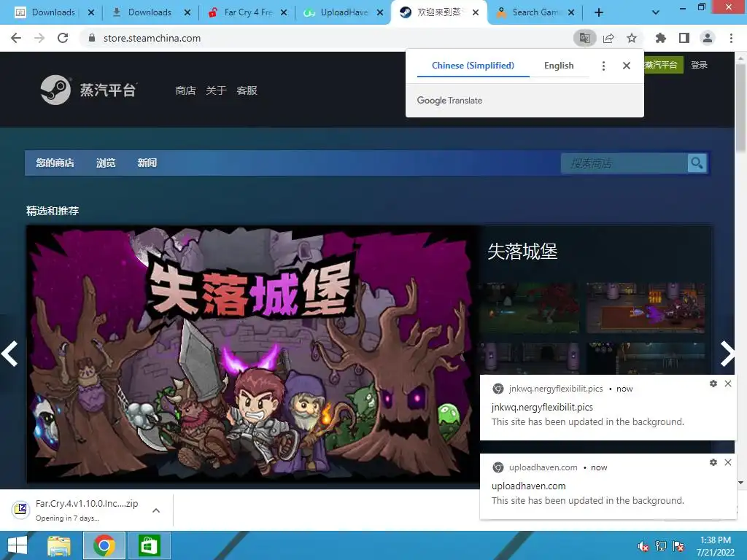The width and height of the screenshot is (747, 560).
Task: Open the Windows Start menu
Action: click(x=18, y=545)
